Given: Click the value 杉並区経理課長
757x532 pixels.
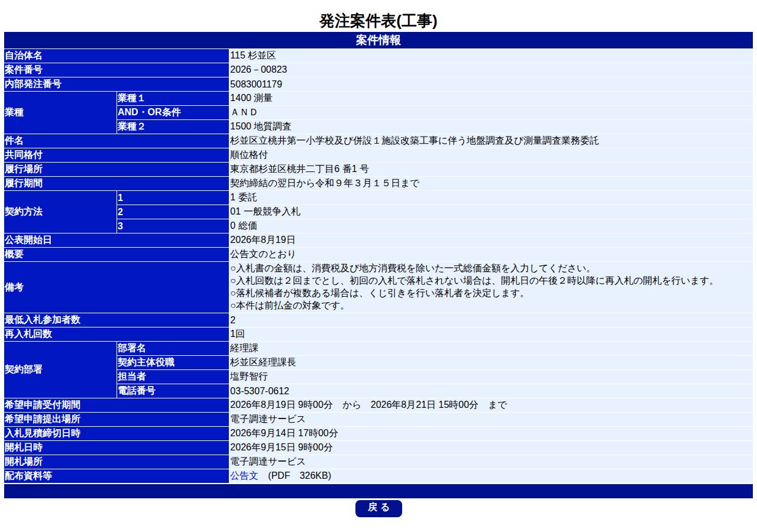Looking at the screenshot, I should coord(263,362).
